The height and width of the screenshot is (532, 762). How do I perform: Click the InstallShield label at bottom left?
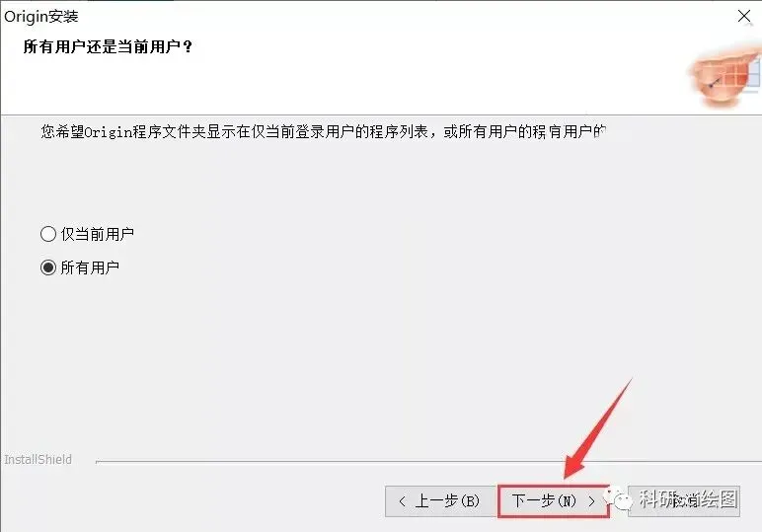(x=38, y=459)
